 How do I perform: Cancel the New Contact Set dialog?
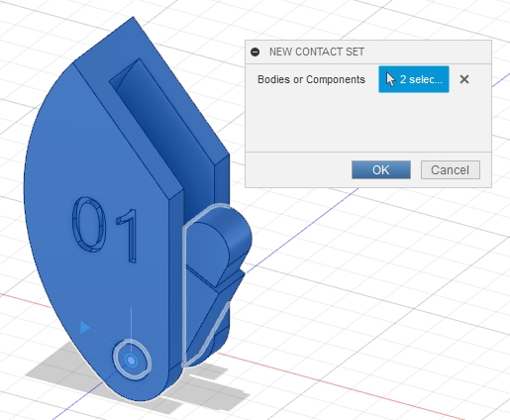[x=451, y=170]
